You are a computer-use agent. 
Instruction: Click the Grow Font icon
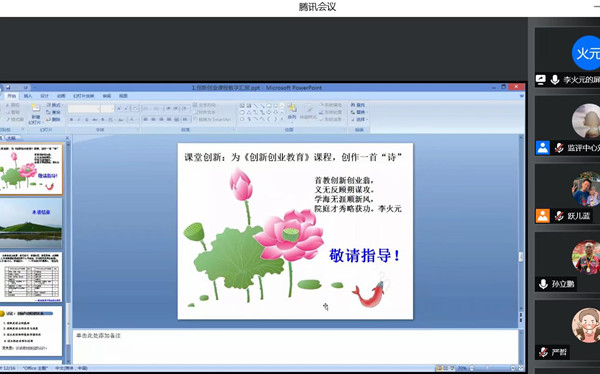[x=119, y=108]
